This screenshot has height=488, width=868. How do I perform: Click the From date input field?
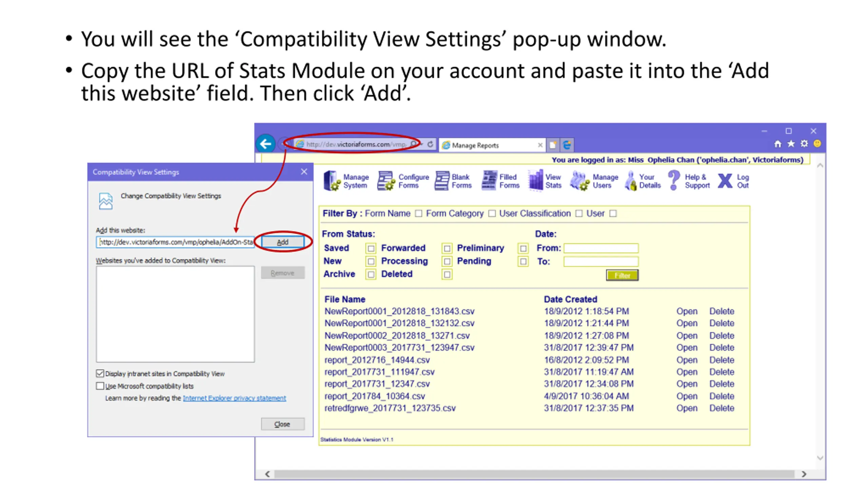pyautogui.click(x=601, y=248)
